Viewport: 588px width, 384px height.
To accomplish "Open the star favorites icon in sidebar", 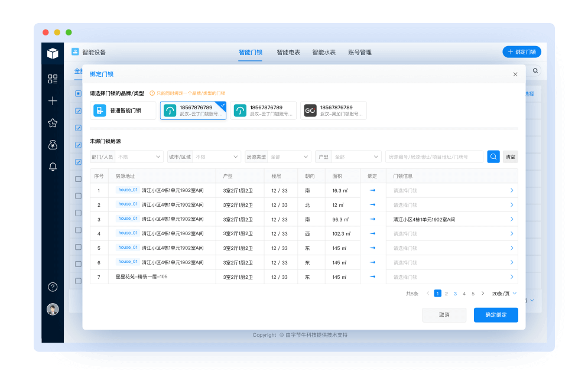I will [53, 123].
